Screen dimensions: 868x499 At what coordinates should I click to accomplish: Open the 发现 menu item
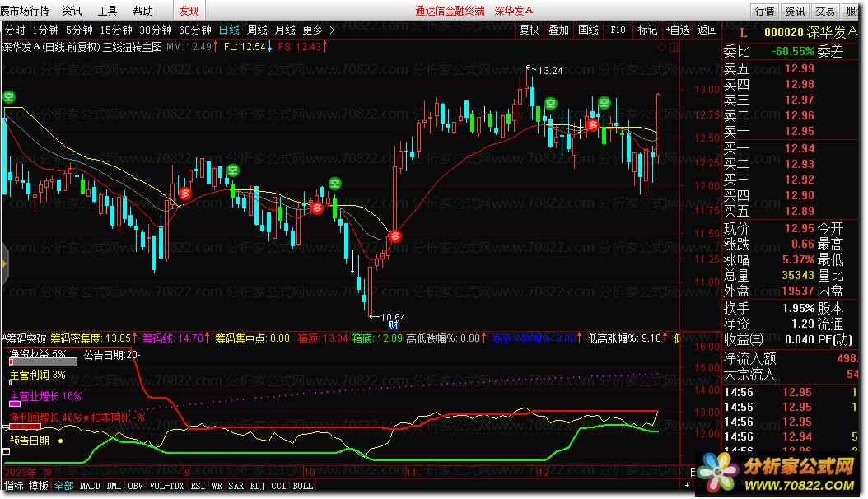pyautogui.click(x=189, y=11)
